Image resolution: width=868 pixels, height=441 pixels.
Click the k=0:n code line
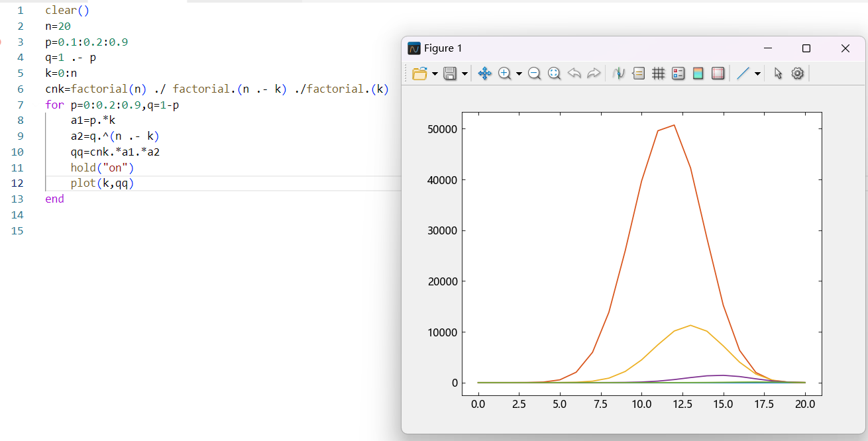click(x=61, y=73)
